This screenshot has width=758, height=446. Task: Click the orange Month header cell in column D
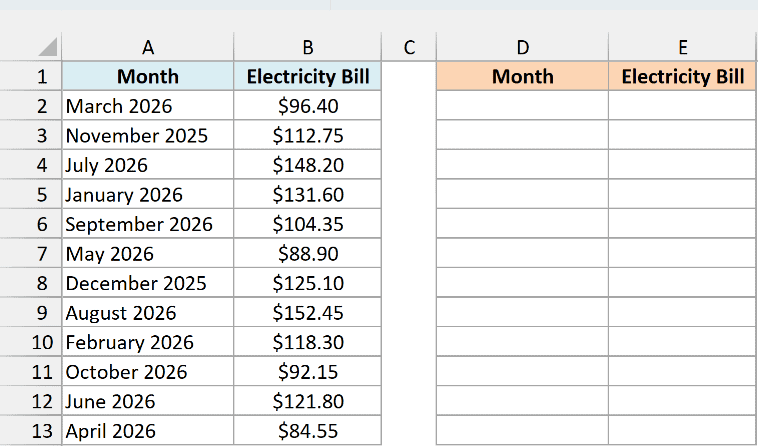(x=523, y=76)
